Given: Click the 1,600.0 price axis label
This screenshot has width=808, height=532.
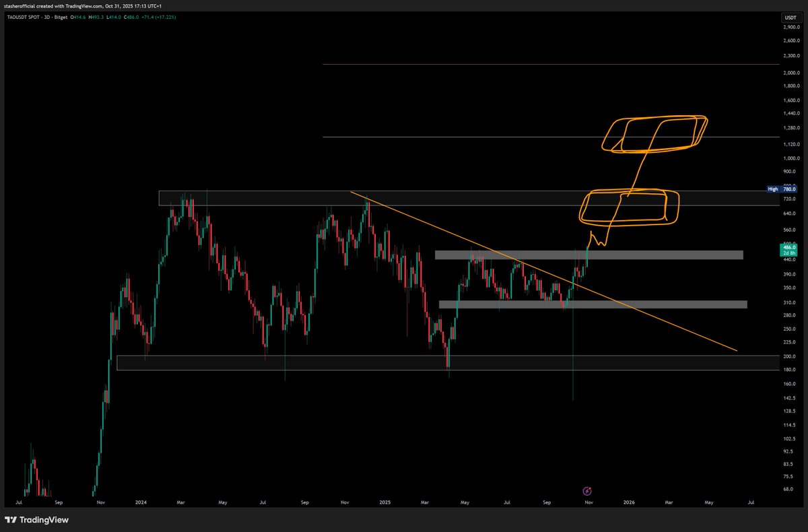Looking at the screenshot, I should [x=790, y=100].
